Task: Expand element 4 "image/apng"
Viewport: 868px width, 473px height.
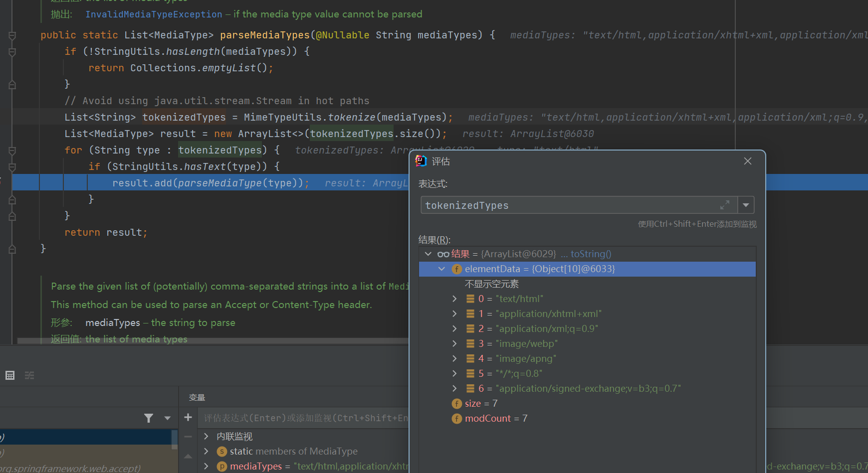Action: coord(454,358)
